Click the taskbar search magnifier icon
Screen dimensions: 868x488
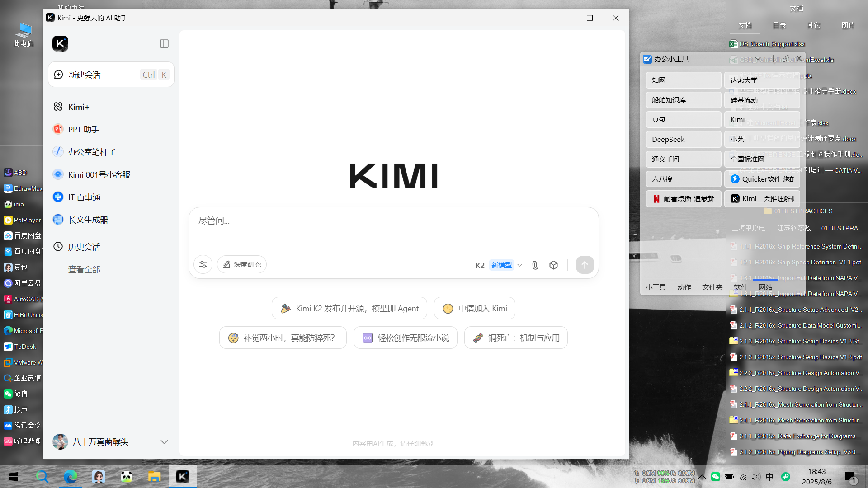click(42, 477)
